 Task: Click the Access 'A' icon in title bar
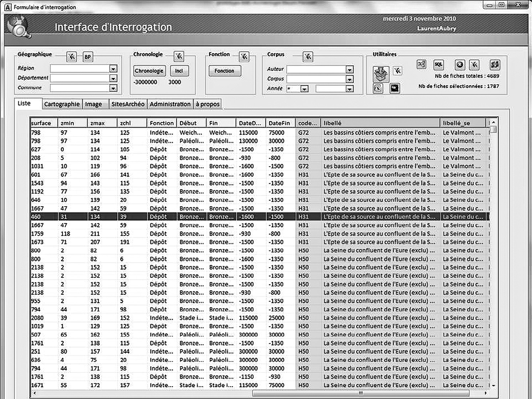[x=8, y=7]
